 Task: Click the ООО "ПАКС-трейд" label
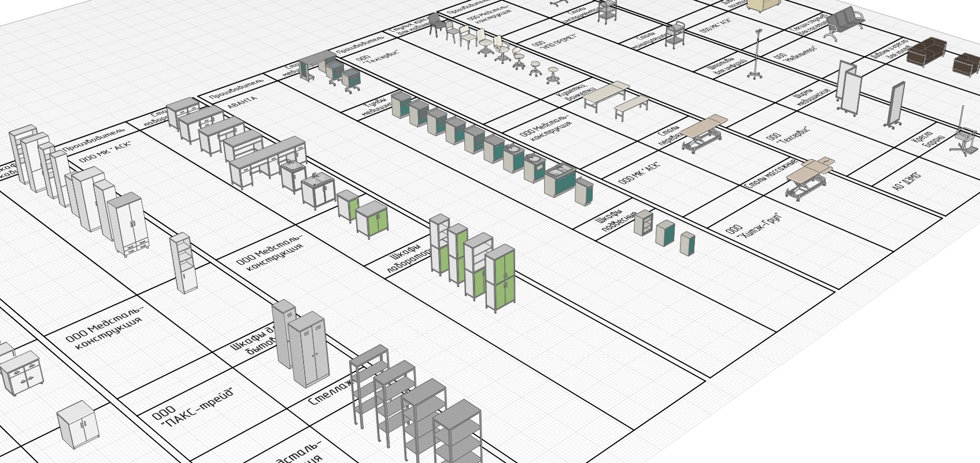coord(194,406)
